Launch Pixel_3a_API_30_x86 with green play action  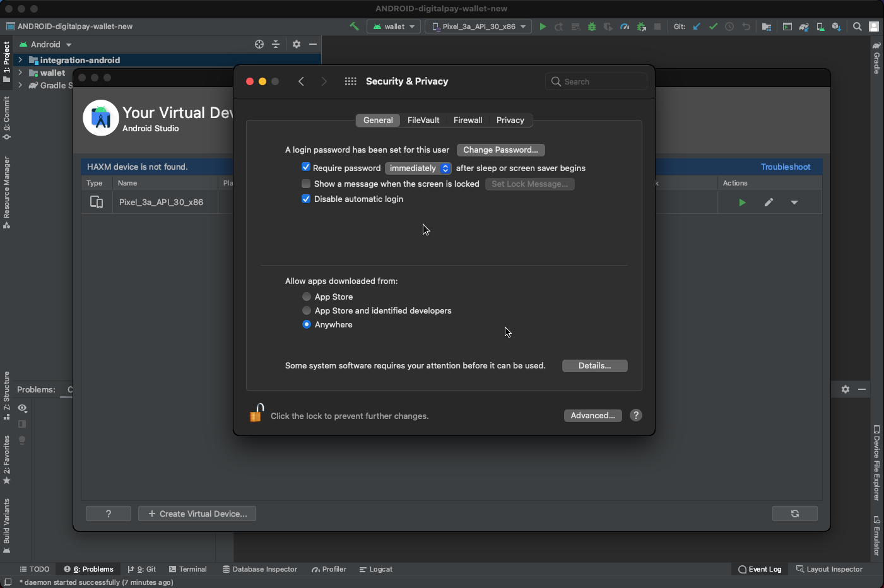(742, 203)
